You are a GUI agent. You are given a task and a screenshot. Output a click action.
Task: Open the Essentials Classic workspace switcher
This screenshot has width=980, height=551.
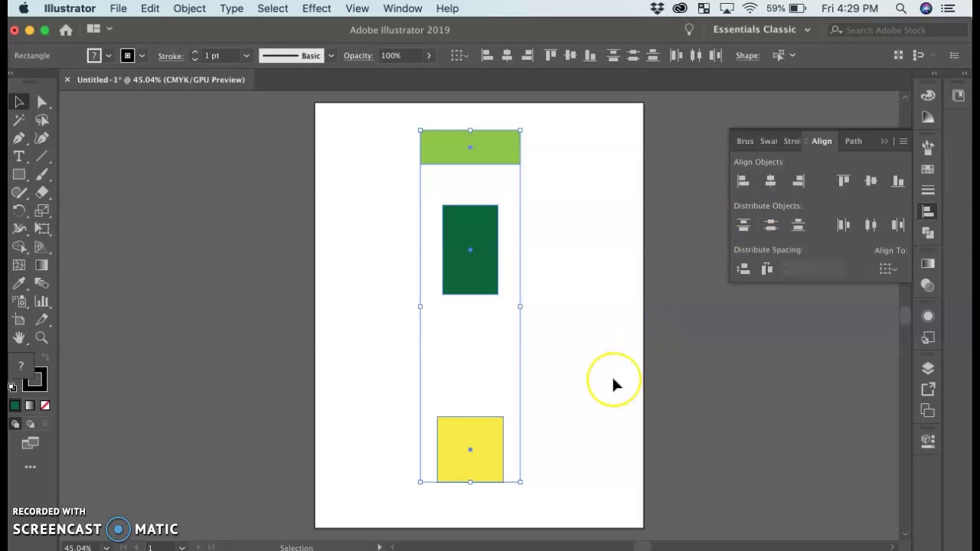[x=761, y=29]
